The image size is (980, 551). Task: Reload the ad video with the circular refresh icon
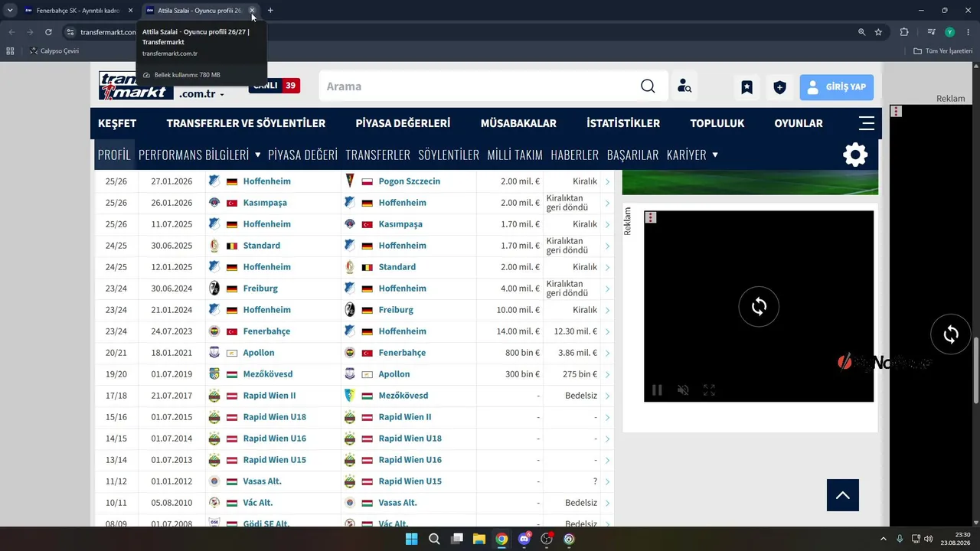(x=759, y=307)
